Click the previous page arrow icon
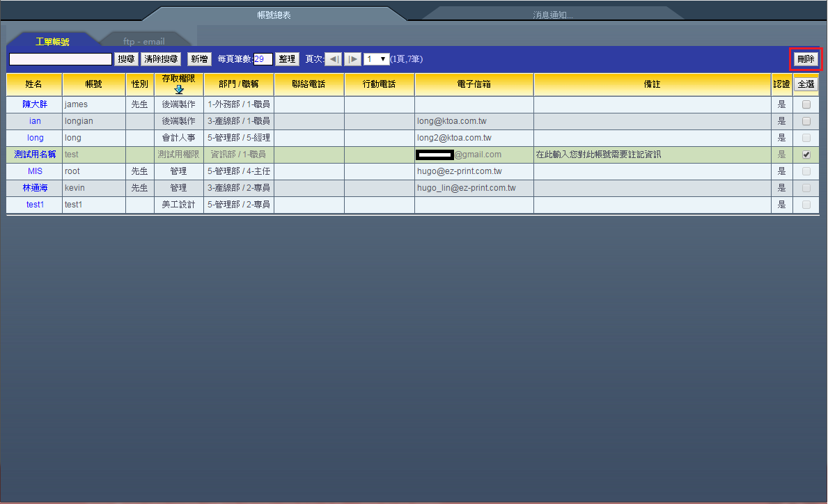Image resolution: width=828 pixels, height=504 pixels. click(x=334, y=59)
